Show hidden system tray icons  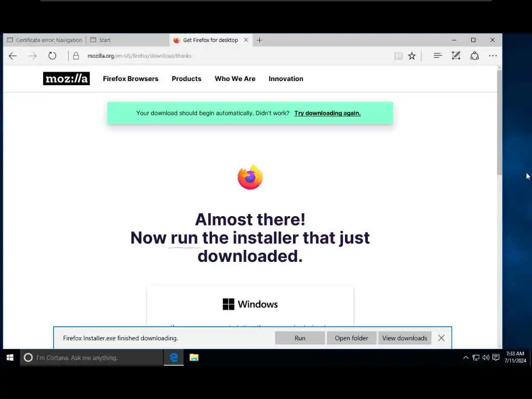pyautogui.click(x=466, y=357)
